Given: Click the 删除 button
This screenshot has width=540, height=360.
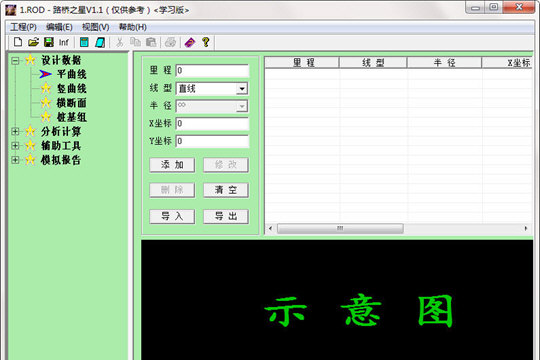Looking at the screenshot, I should point(172,190).
